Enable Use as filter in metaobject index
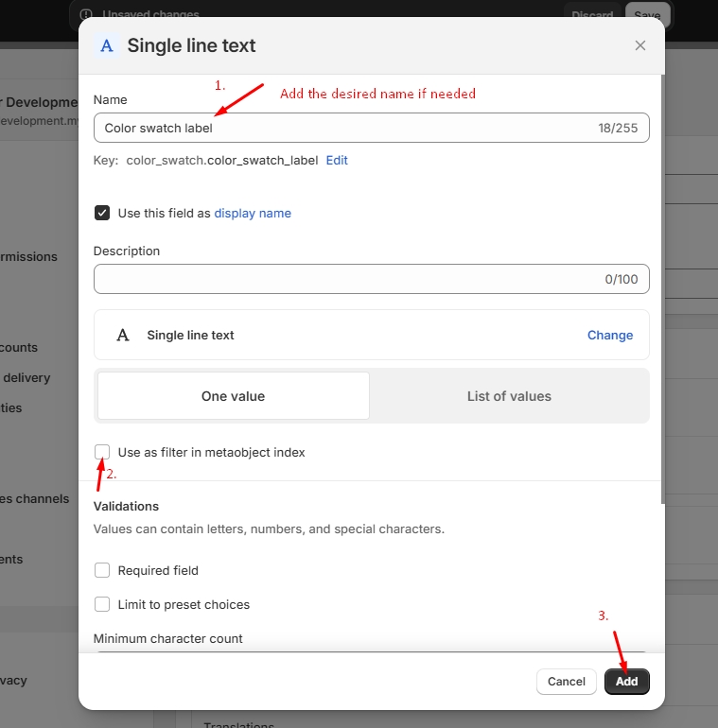The image size is (718, 728). pyautogui.click(x=102, y=452)
